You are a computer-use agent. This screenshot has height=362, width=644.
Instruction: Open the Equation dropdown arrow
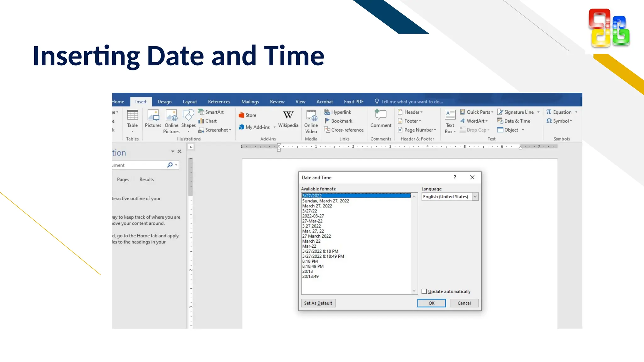click(576, 112)
